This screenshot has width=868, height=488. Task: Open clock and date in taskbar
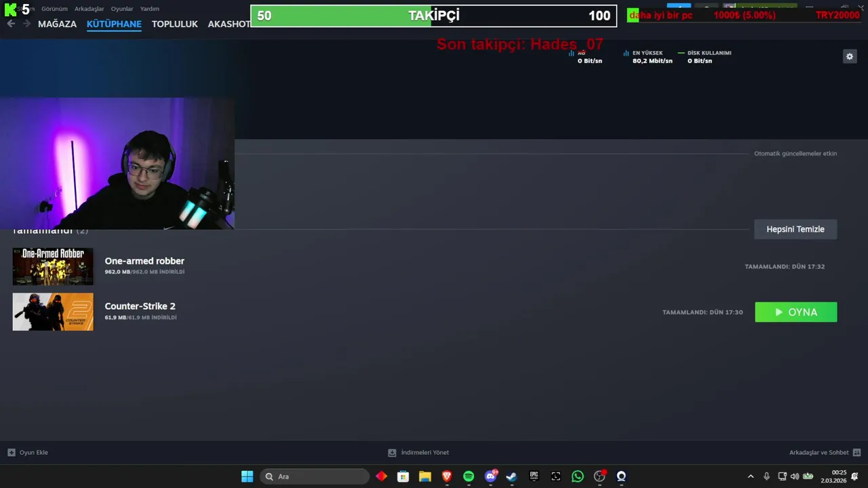click(x=833, y=476)
